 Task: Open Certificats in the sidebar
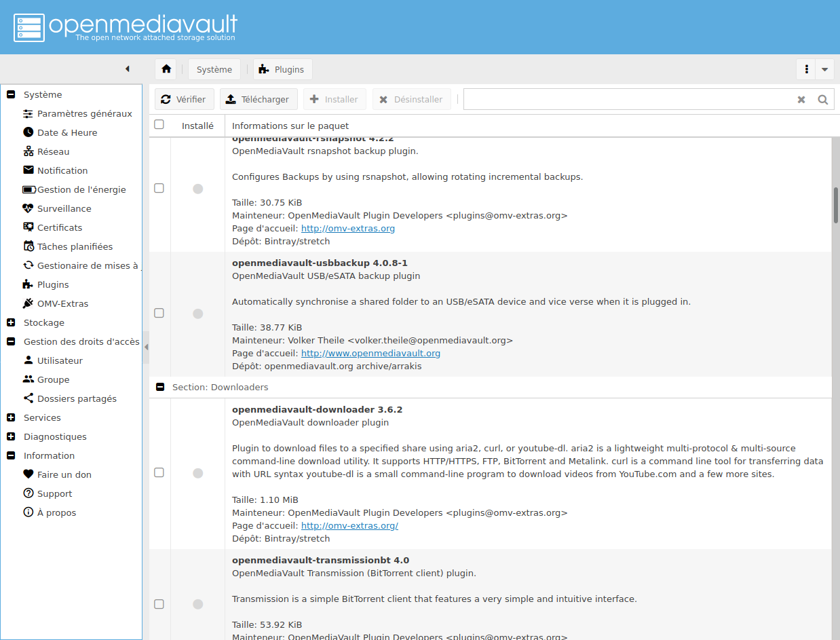click(60, 227)
